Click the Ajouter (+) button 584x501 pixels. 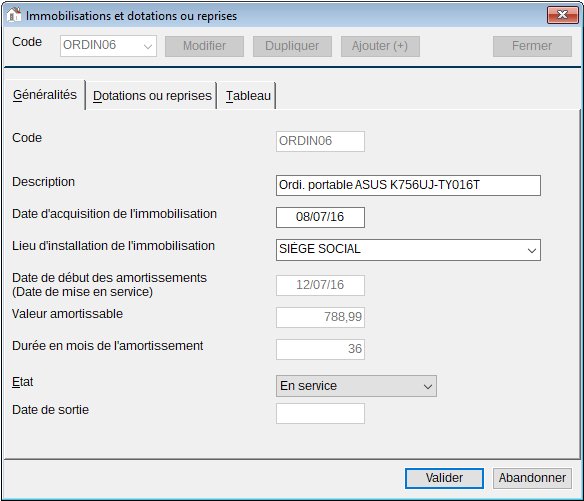(380, 46)
